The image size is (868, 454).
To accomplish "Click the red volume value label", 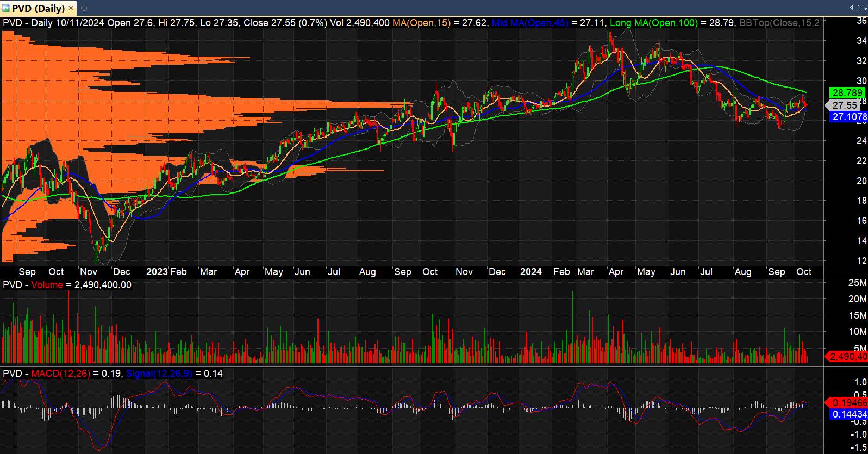I will click(846, 357).
